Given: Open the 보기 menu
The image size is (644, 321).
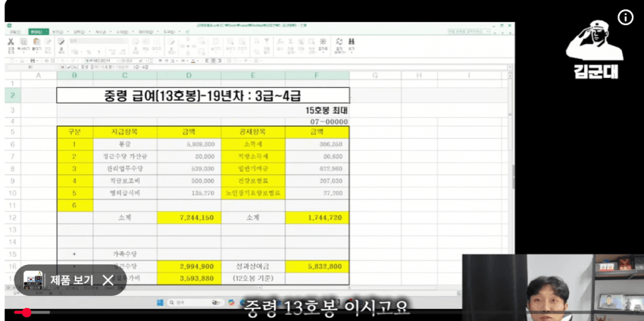Looking at the screenshot, I should click(x=57, y=32).
